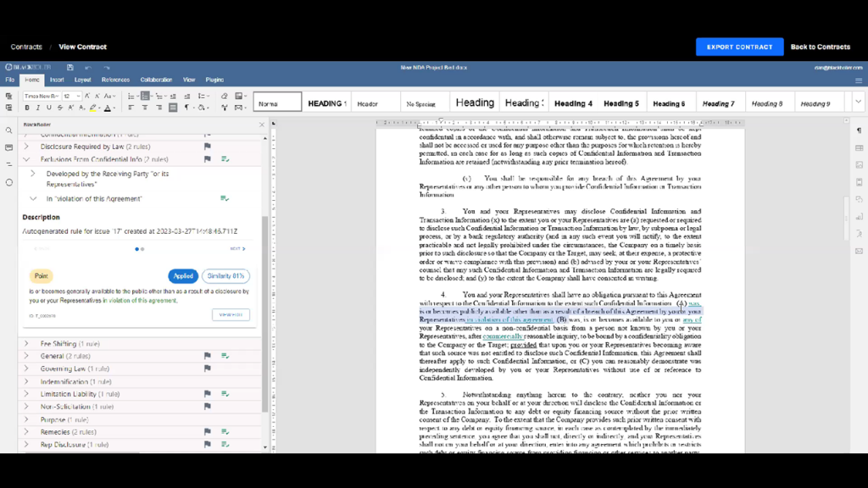Click the increase indent icon
The image size is (868, 488).
[x=186, y=97]
